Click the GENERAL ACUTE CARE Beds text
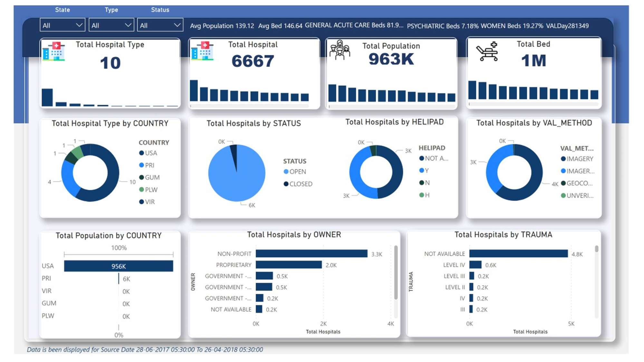644x362 pixels. point(354,25)
